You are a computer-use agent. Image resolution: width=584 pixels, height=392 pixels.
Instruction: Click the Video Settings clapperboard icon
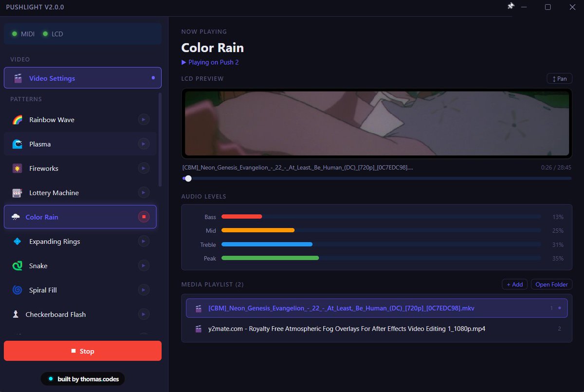click(18, 78)
